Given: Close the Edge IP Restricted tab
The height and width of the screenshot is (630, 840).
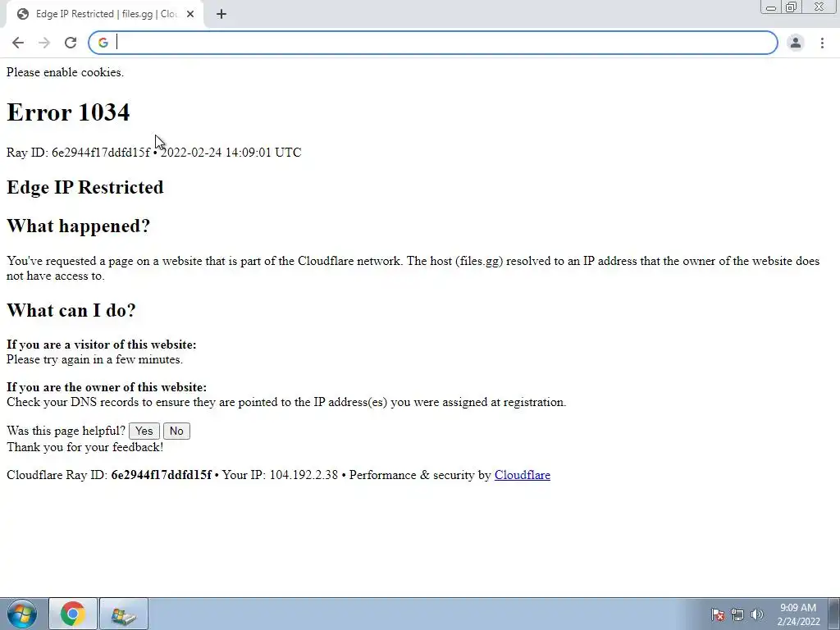Looking at the screenshot, I should pyautogui.click(x=190, y=14).
